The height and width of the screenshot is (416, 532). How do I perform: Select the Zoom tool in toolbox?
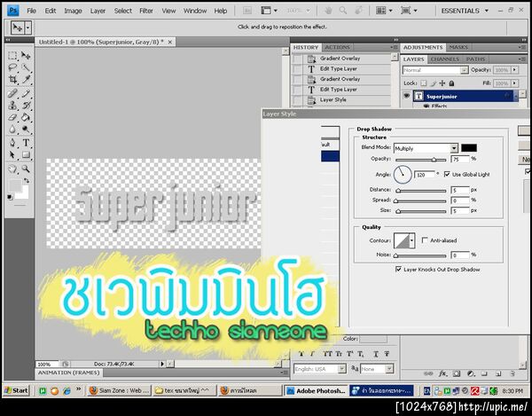(x=26, y=169)
